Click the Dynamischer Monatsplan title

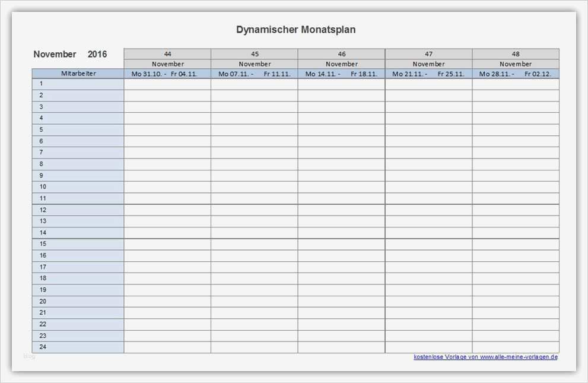[295, 29]
